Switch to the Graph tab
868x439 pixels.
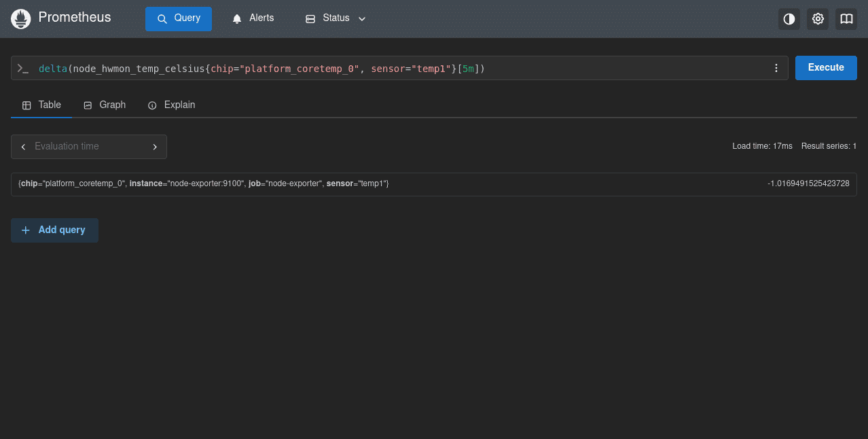pos(105,105)
